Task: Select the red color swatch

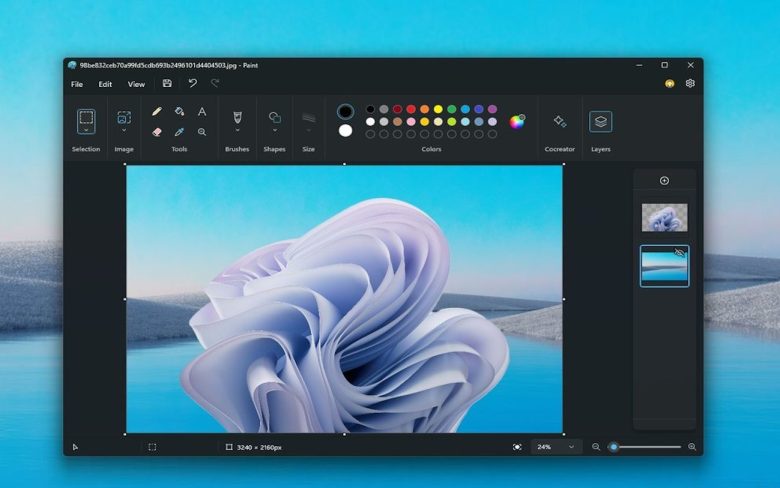Action: [x=411, y=109]
